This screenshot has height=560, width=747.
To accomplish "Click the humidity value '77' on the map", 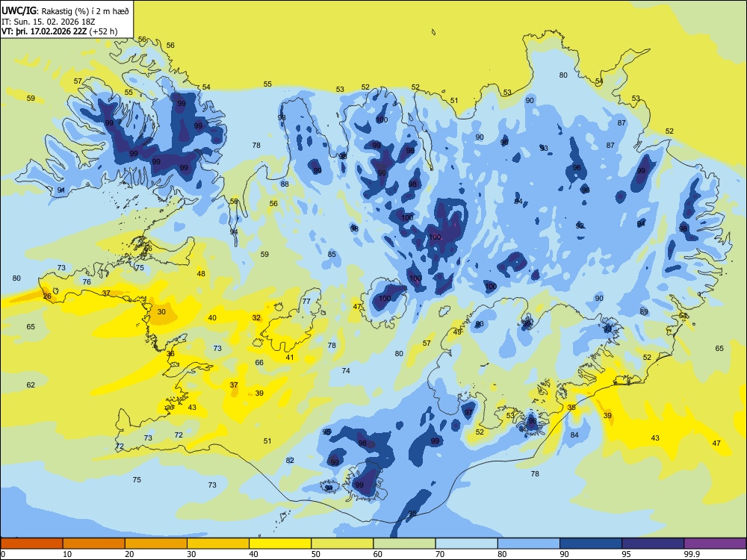I will (306, 302).
